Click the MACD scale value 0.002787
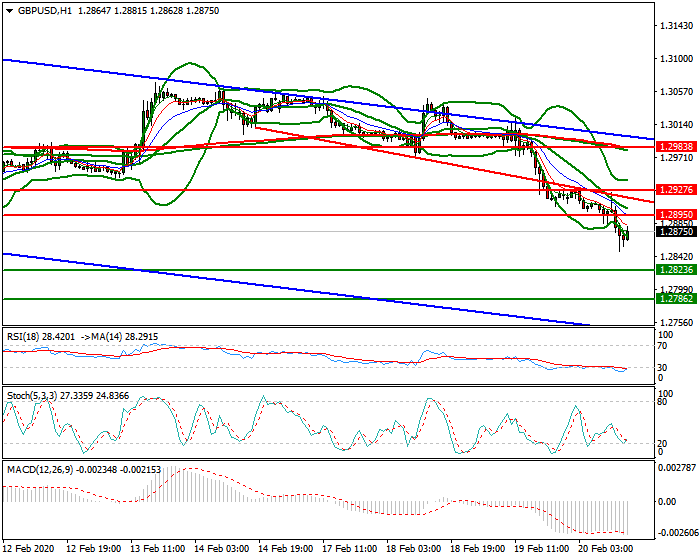The image size is (700, 560). [677, 468]
